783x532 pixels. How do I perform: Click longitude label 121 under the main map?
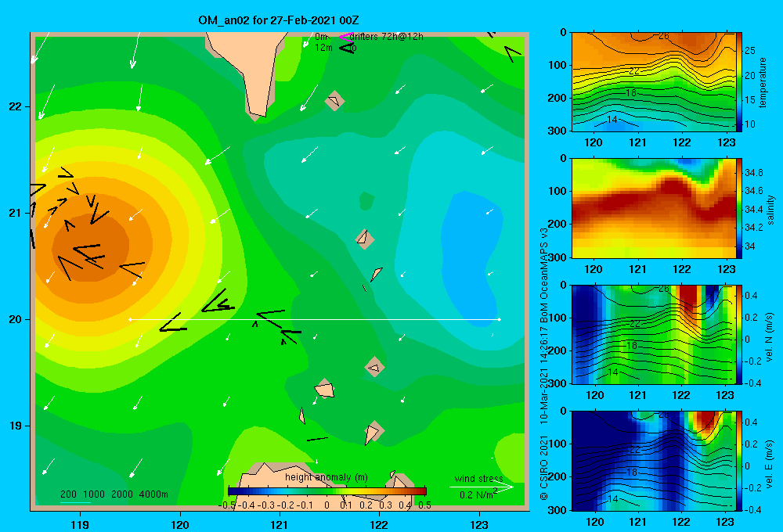click(x=280, y=524)
